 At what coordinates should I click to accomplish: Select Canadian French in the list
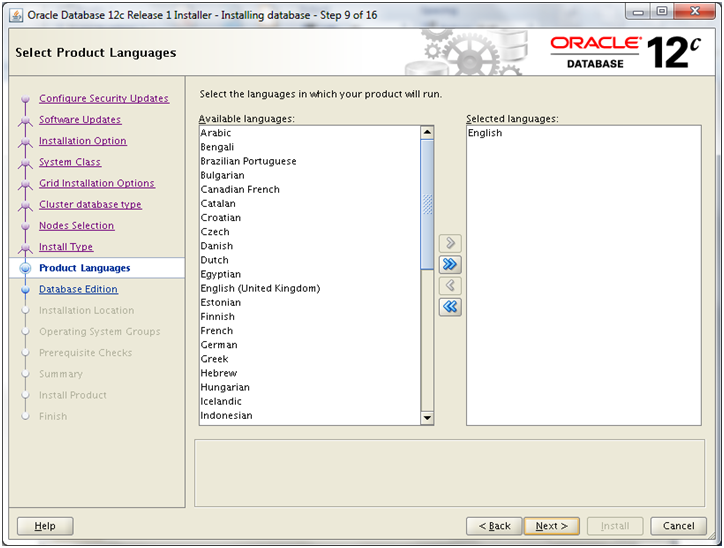point(310,190)
